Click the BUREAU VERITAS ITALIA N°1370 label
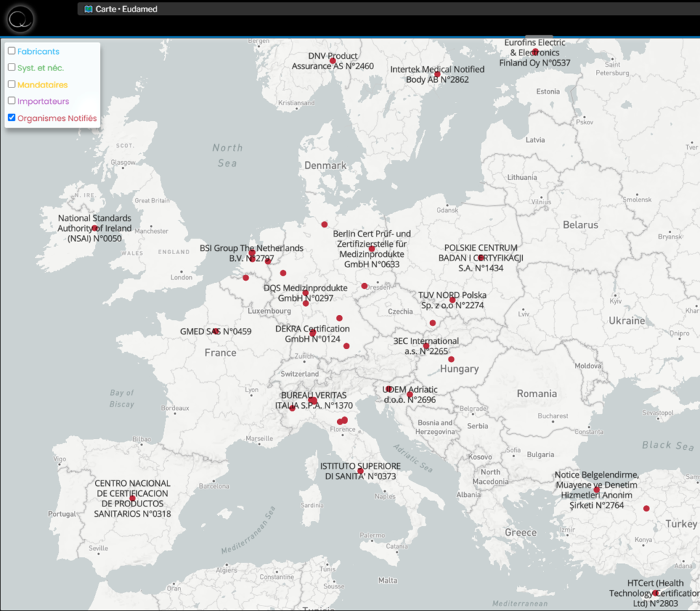Viewport: 700px width, 611px height. [314, 400]
